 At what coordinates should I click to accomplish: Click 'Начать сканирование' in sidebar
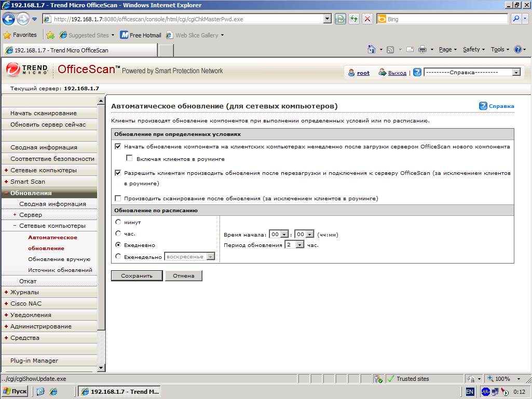[x=44, y=113]
